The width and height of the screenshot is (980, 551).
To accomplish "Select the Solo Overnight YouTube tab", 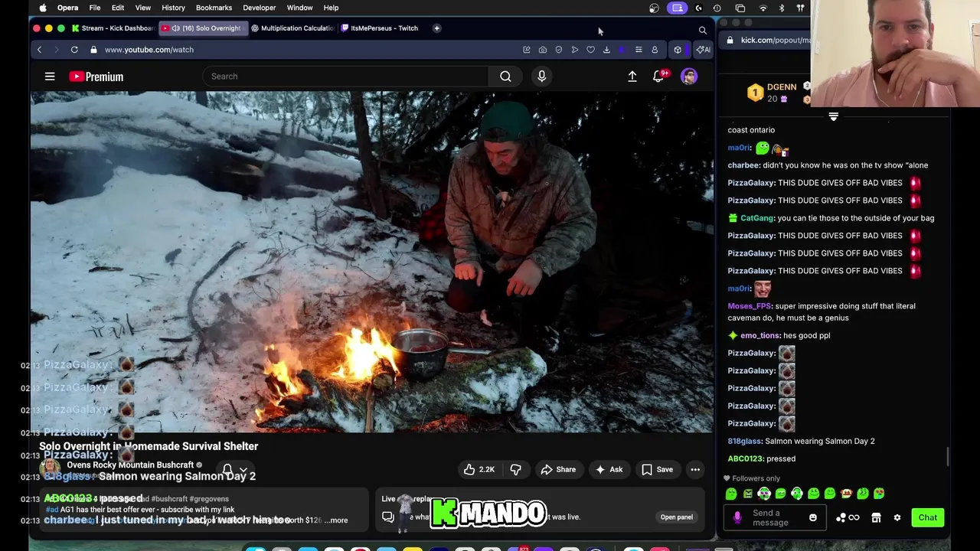I will [x=202, y=28].
